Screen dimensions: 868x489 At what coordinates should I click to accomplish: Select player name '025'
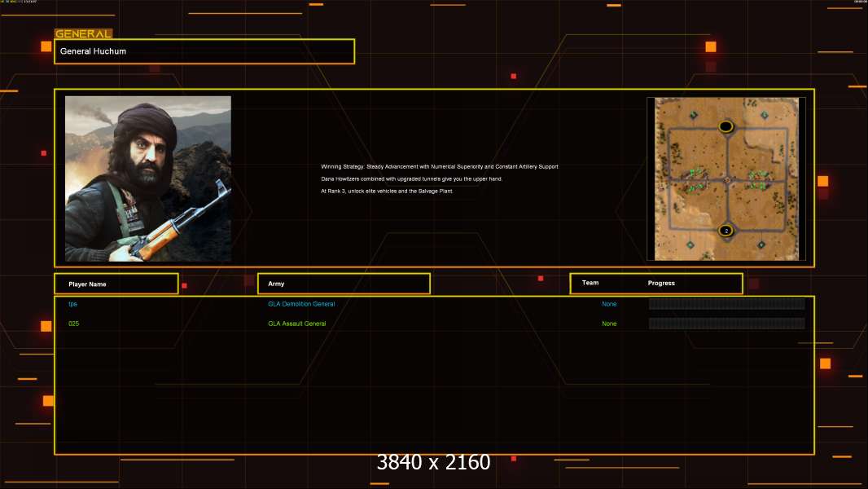(73, 324)
